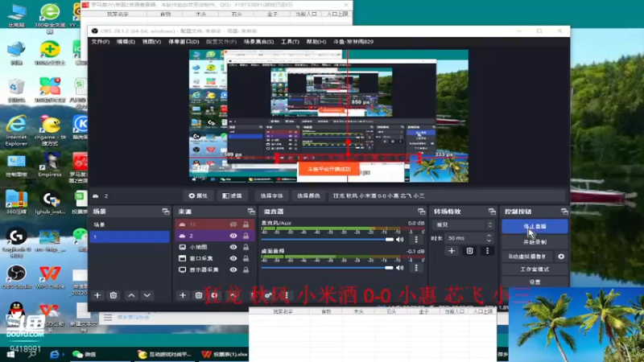Open 麦克风/Aux three-dot options menu
This screenshot has height=362, width=644.
[416, 239]
